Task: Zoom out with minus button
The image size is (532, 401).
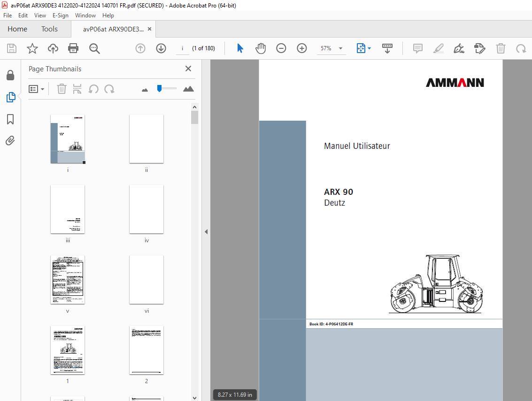Action: [281, 48]
